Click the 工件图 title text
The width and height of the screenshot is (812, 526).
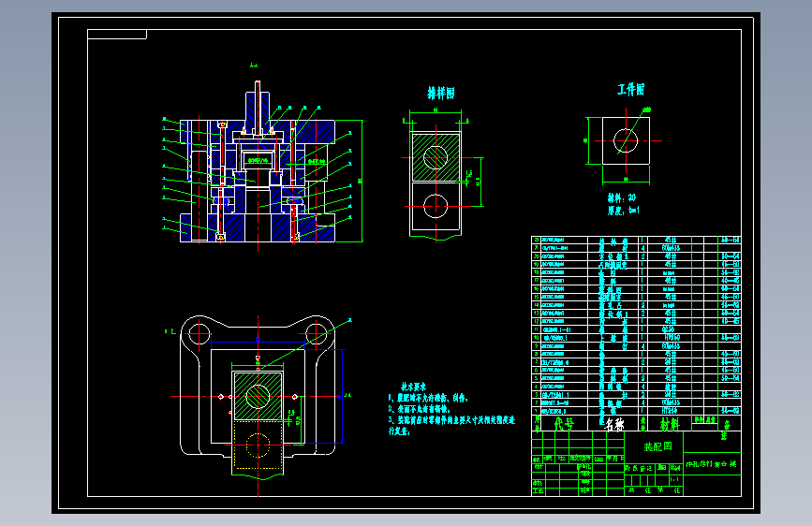[630, 90]
